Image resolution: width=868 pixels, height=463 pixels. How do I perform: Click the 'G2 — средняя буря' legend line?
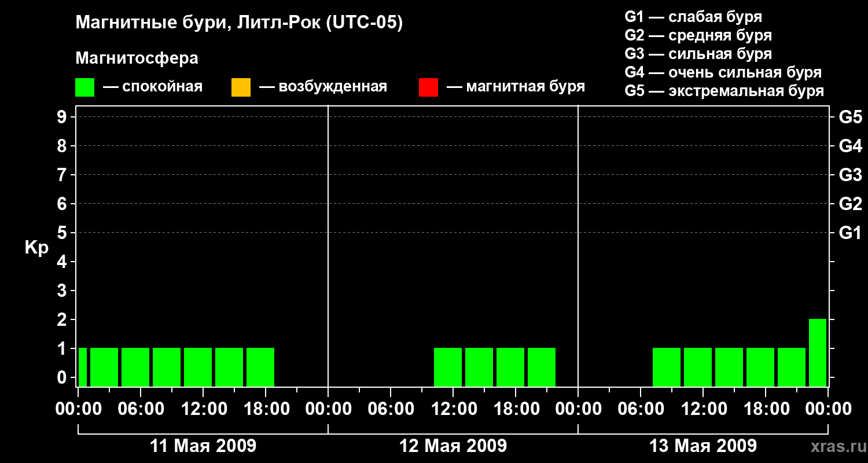click(x=698, y=35)
